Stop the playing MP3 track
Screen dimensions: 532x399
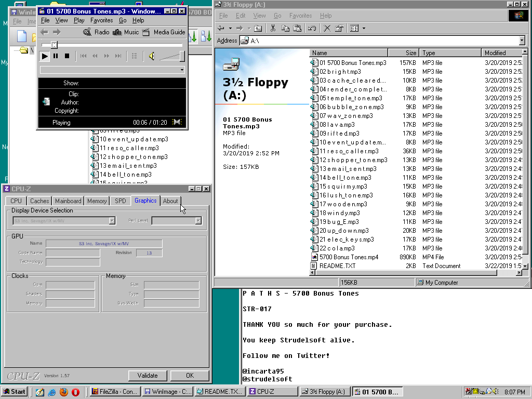(67, 56)
